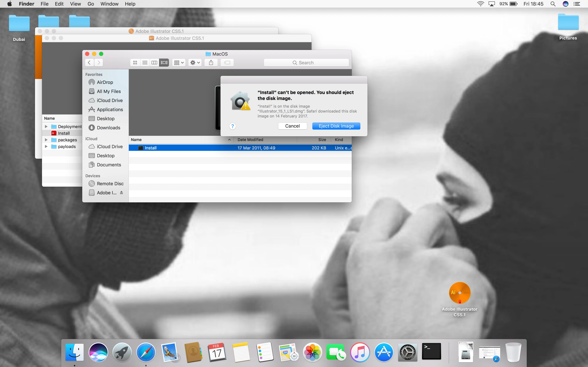This screenshot has height=367, width=588.
Task: Open Spotlight search in menu bar
Action: pos(553,4)
